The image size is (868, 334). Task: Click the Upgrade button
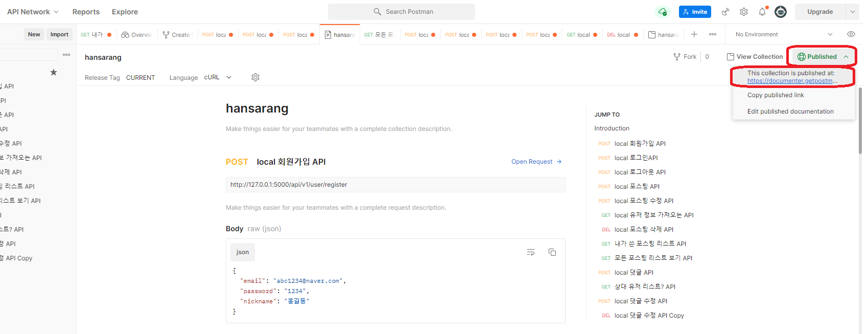click(x=820, y=12)
